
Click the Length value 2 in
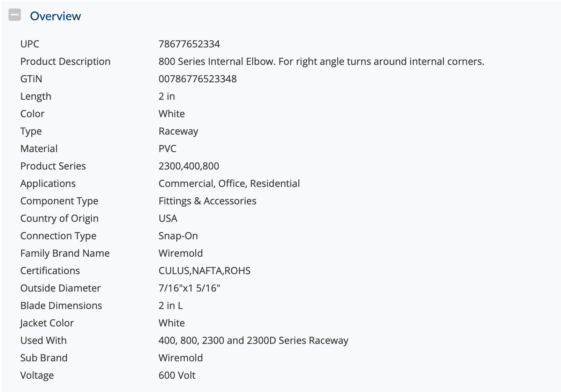(x=167, y=96)
